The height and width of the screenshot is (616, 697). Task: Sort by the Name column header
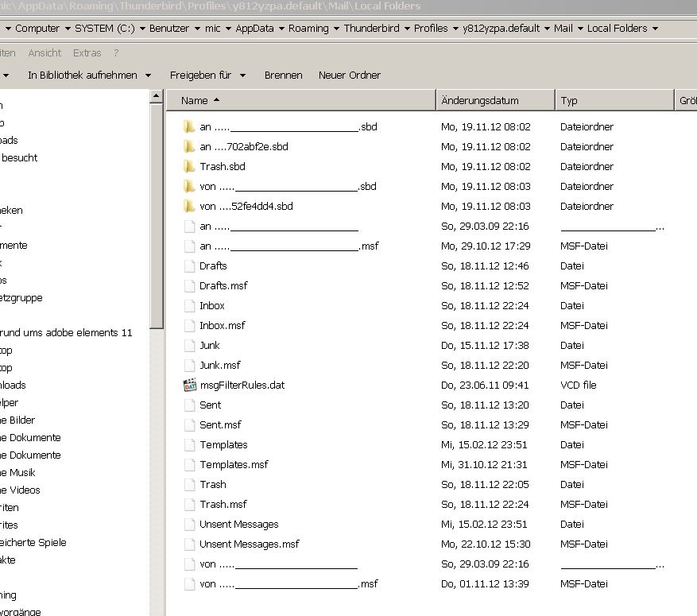point(302,101)
